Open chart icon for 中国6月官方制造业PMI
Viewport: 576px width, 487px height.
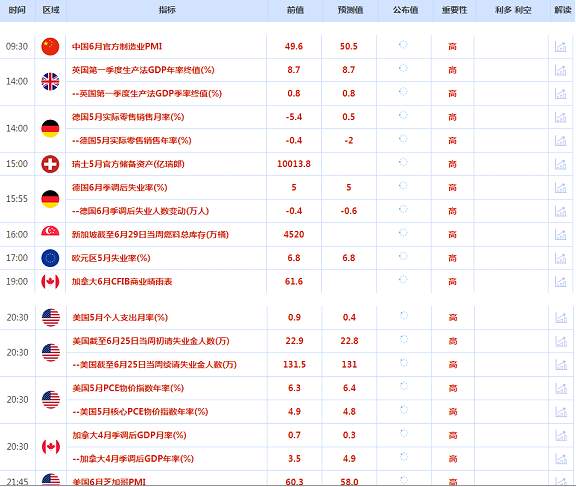coord(560,47)
